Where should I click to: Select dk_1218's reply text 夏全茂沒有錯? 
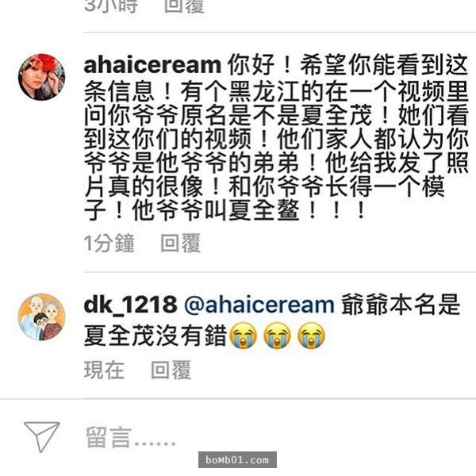(155, 336)
